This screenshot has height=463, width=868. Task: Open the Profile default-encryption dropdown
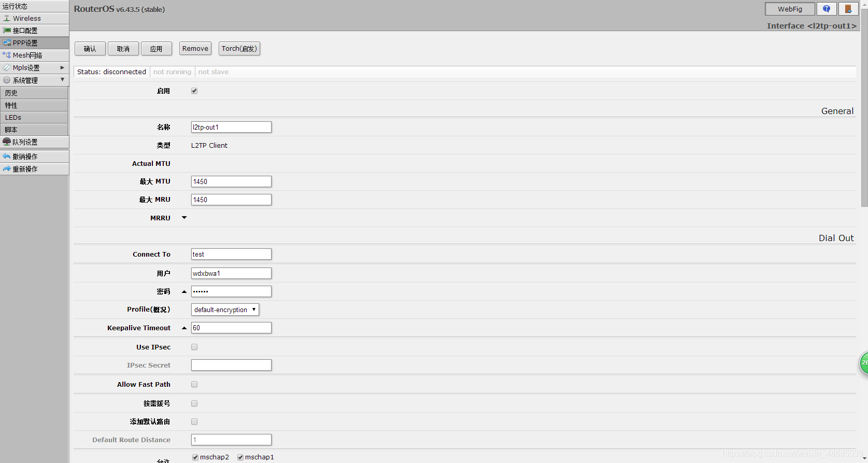coord(225,310)
